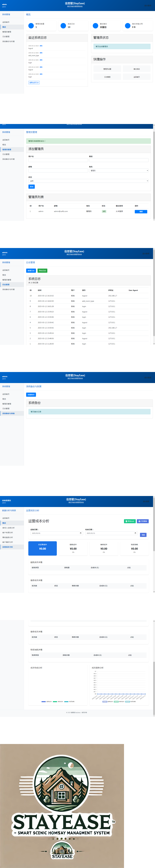The width and height of the screenshot is (155, 868).
Task: Click the 邮箱 input field
Action: [58, 170]
